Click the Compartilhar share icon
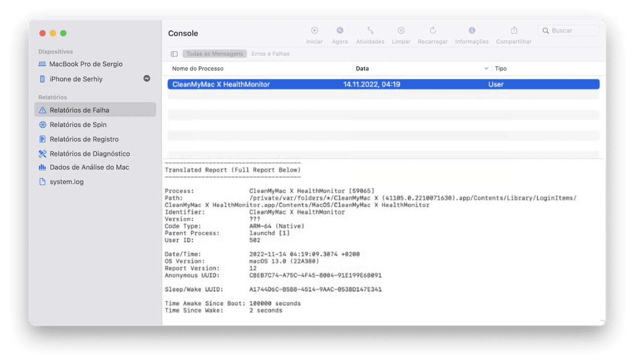Image resolution: width=635 pixels, height=364 pixels. pos(514,31)
